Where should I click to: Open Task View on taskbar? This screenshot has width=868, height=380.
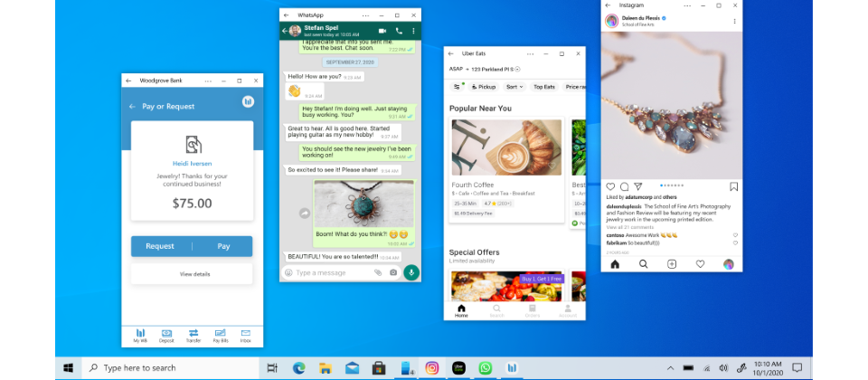point(272,368)
